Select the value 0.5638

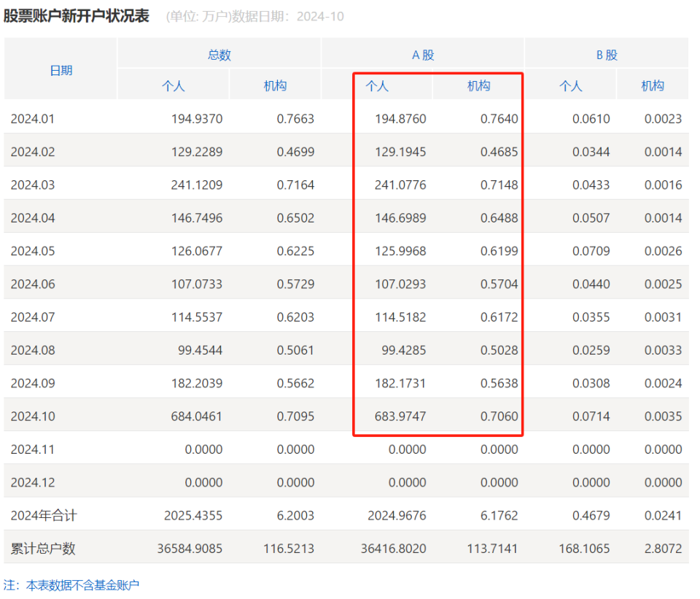coord(499,383)
